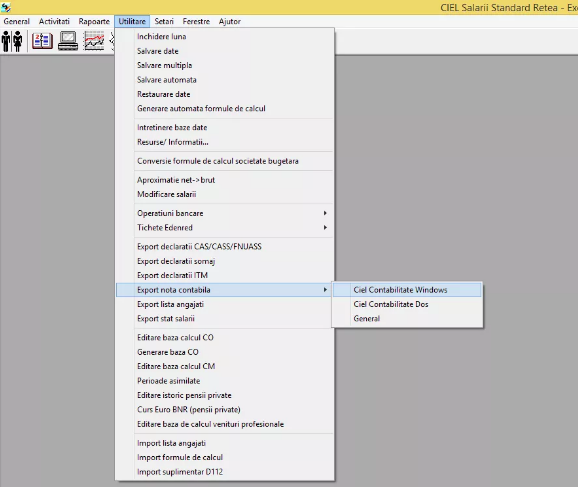
Task: Click the computer toolbar icon
Action: [x=68, y=41]
